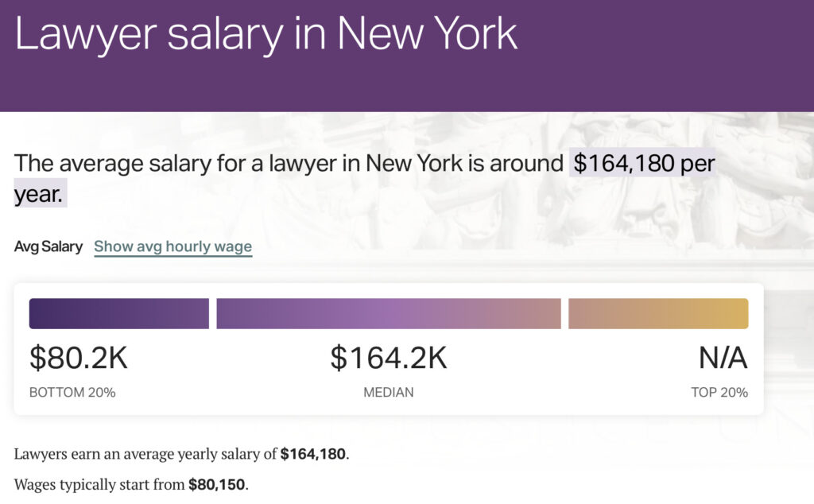814x504 pixels.
Task: Click the 'TOP 20%' label
Action: (719, 393)
